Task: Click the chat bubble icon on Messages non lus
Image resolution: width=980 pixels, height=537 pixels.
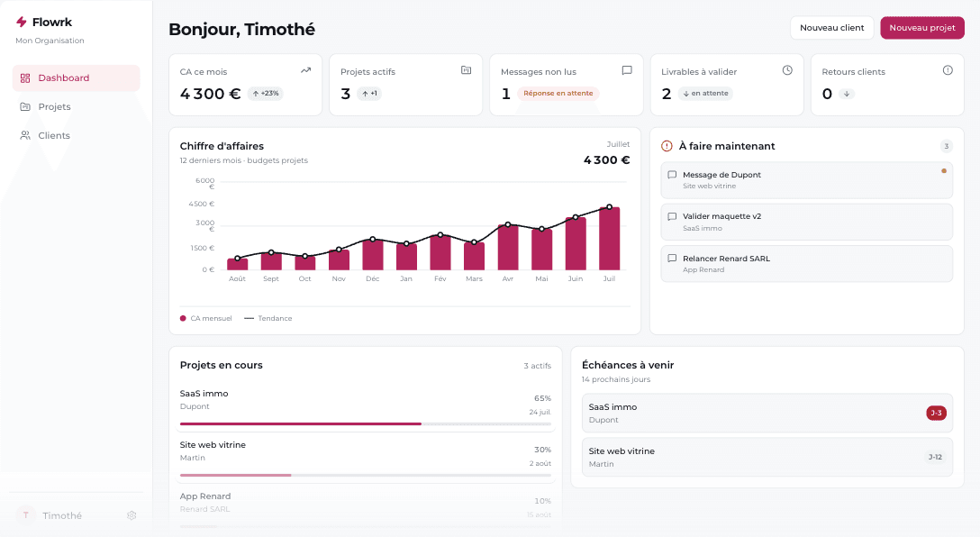Action: pyautogui.click(x=627, y=70)
